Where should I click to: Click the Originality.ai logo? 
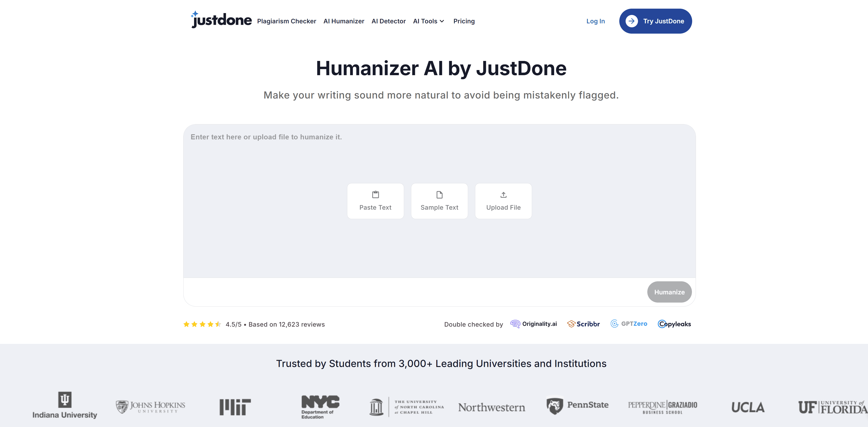pyautogui.click(x=533, y=324)
